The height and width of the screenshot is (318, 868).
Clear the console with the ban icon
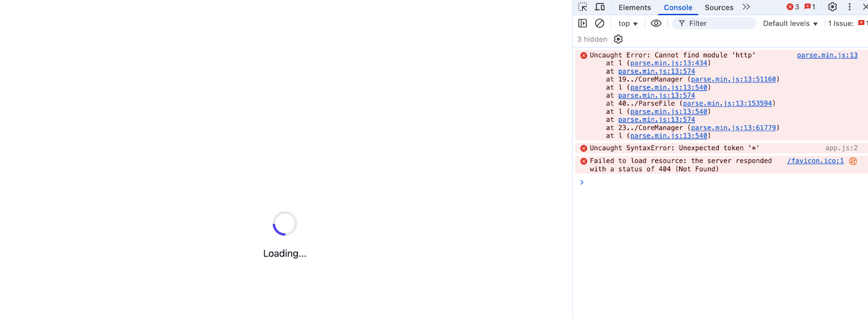[x=599, y=23]
